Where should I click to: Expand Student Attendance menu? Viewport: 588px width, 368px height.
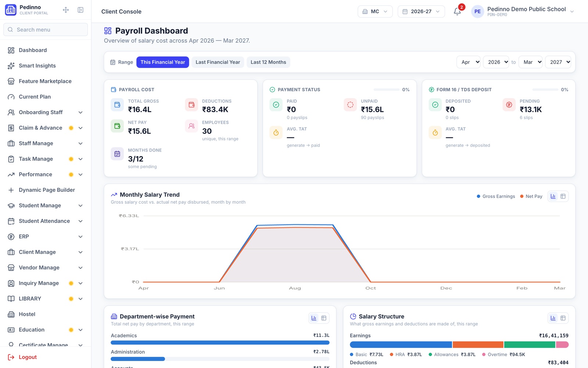pyautogui.click(x=46, y=221)
